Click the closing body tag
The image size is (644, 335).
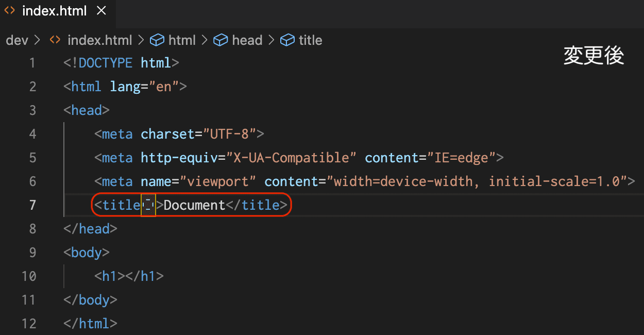(x=91, y=300)
